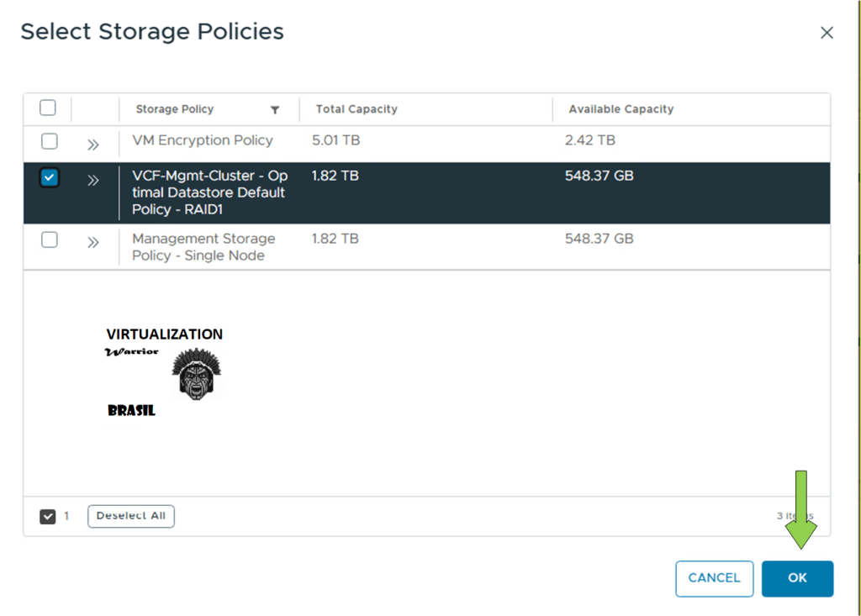Check the VM Encryption Policy checkbox
The width and height of the screenshot is (861, 616).
(50, 141)
